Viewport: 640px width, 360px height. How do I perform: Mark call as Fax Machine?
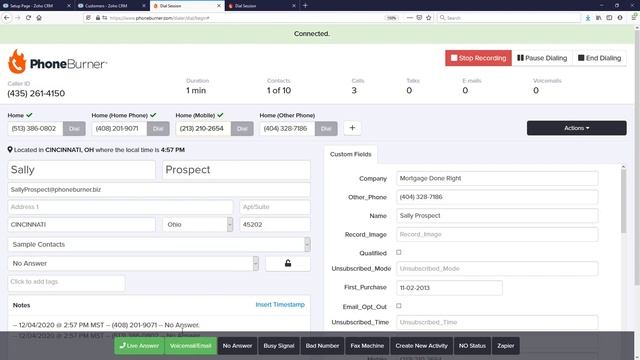[x=367, y=346]
